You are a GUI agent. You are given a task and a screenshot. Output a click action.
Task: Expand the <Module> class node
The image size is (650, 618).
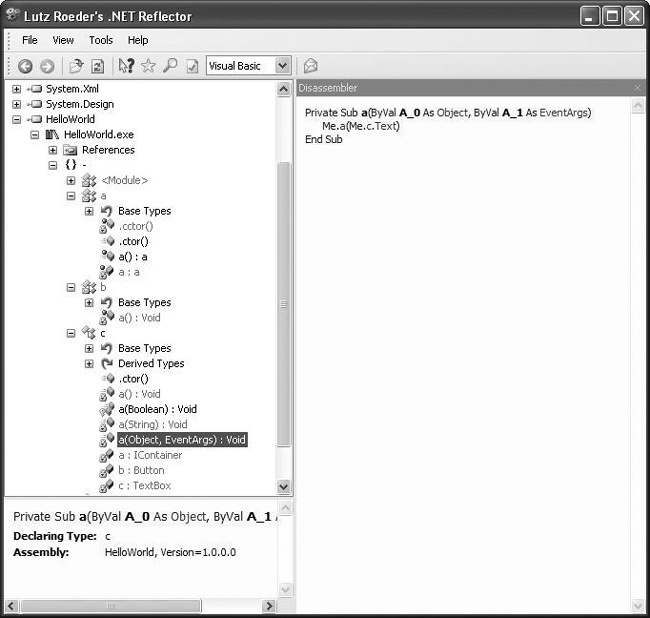(71, 181)
